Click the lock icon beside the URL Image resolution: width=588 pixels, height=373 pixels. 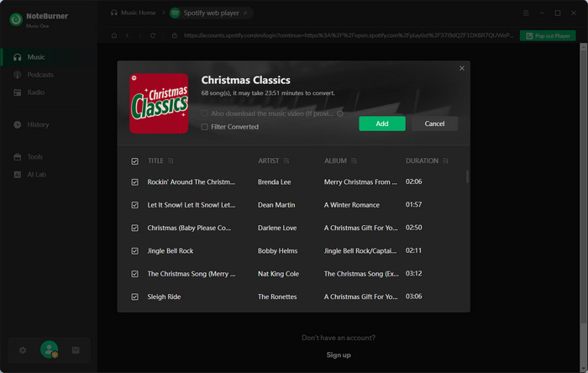175,35
